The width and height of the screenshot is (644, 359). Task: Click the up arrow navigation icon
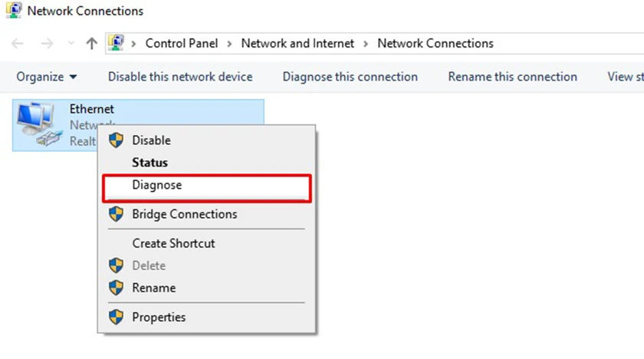(x=91, y=43)
